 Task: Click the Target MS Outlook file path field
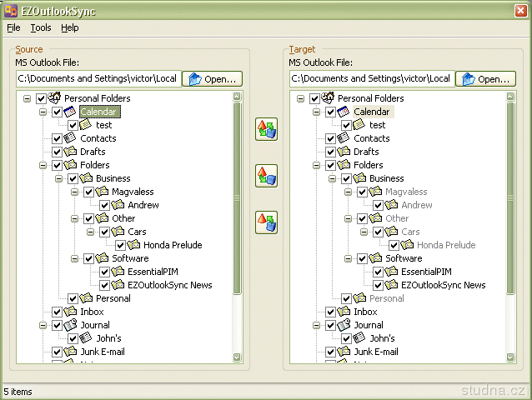click(x=372, y=79)
